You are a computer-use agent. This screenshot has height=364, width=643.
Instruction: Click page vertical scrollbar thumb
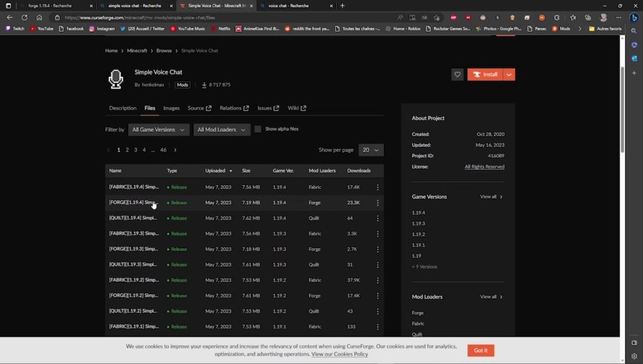(623, 109)
